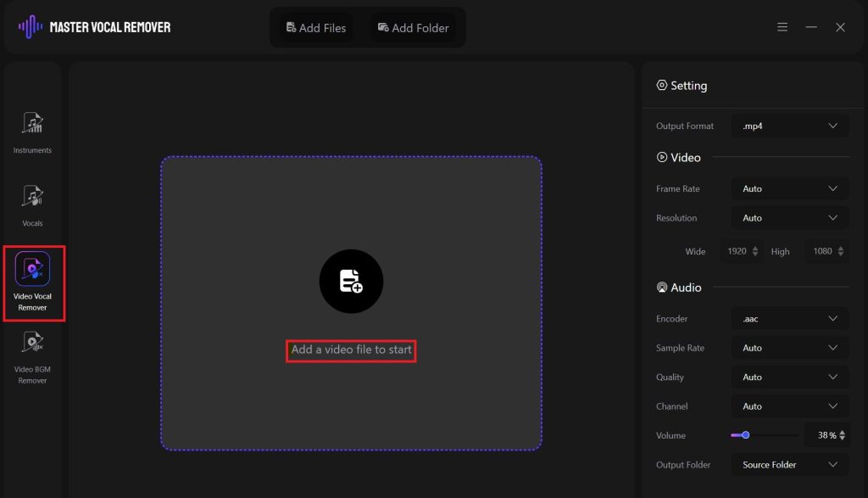The width and height of the screenshot is (868, 498).
Task: Click the Add Folder button
Action: tap(414, 27)
